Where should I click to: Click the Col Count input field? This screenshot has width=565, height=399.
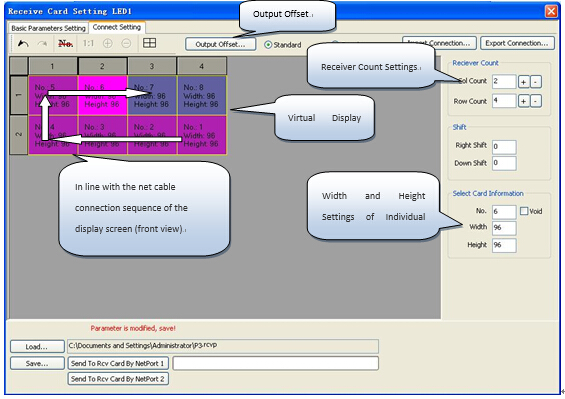pyautogui.click(x=504, y=82)
